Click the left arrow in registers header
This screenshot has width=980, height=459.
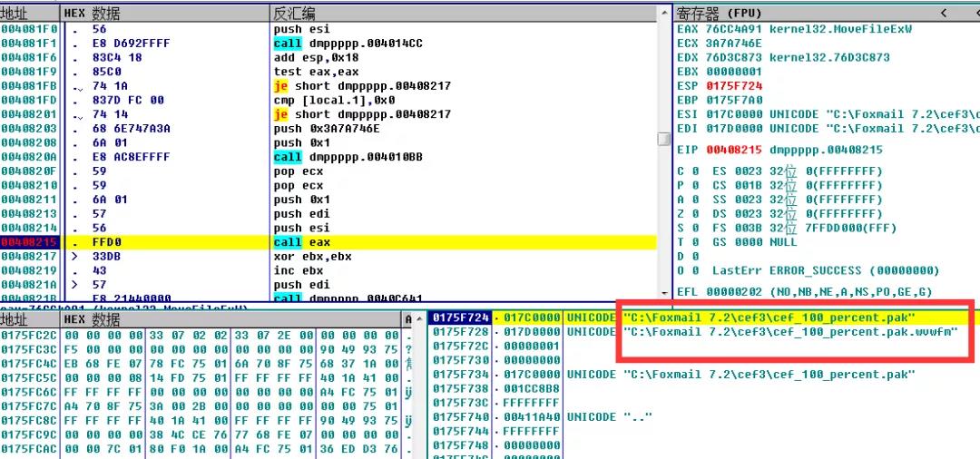pos(944,13)
